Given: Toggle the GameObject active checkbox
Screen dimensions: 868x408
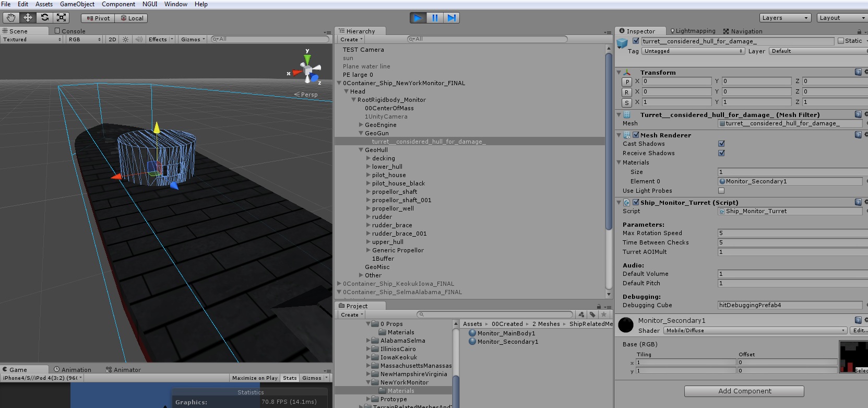Looking at the screenshot, I should click(x=636, y=41).
